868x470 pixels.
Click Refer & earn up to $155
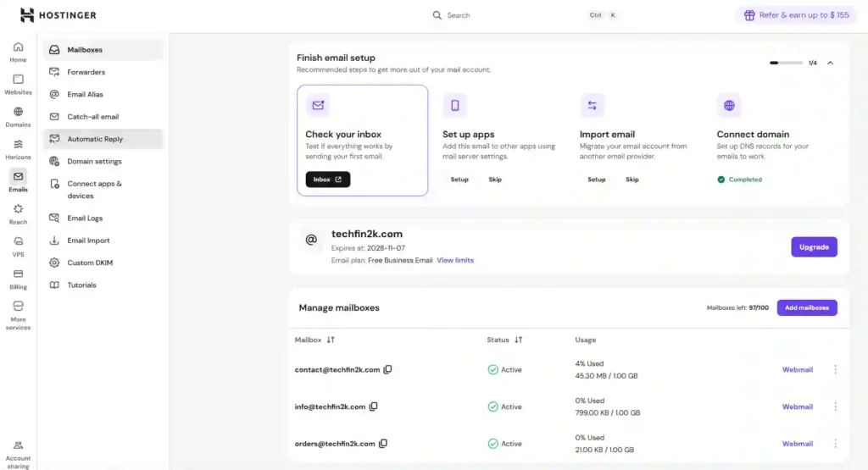pos(797,15)
